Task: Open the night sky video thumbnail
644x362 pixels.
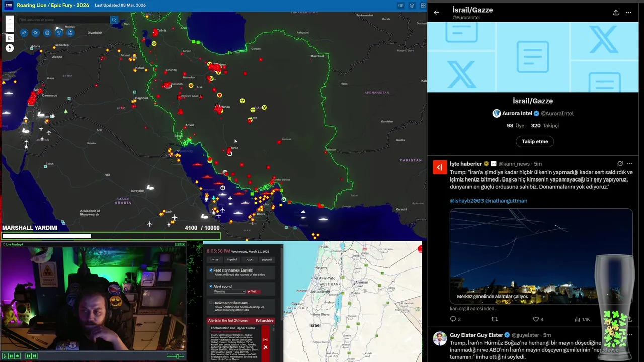Action: tap(541, 256)
